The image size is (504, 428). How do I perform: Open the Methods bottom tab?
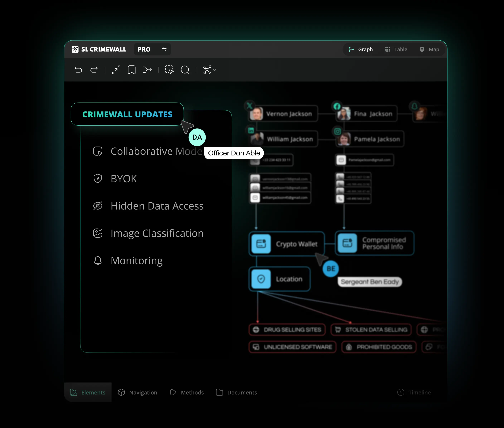pos(187,392)
